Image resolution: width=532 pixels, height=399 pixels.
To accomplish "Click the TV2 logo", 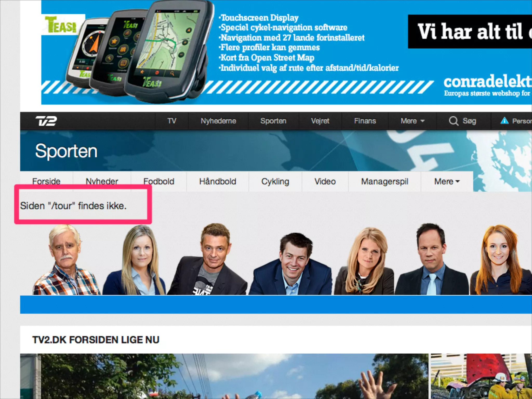I will (46, 121).
